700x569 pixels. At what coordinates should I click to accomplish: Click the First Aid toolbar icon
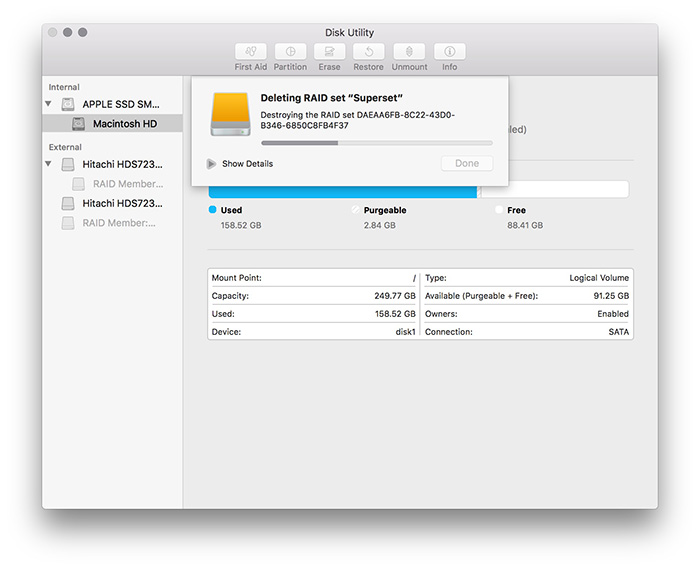tap(251, 52)
